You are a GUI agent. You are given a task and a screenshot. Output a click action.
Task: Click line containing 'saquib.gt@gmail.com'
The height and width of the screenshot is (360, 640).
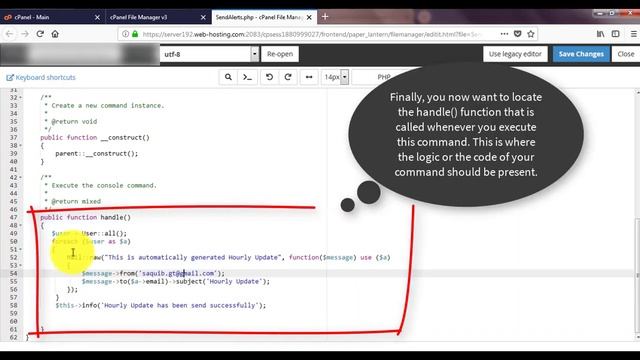tap(153, 273)
